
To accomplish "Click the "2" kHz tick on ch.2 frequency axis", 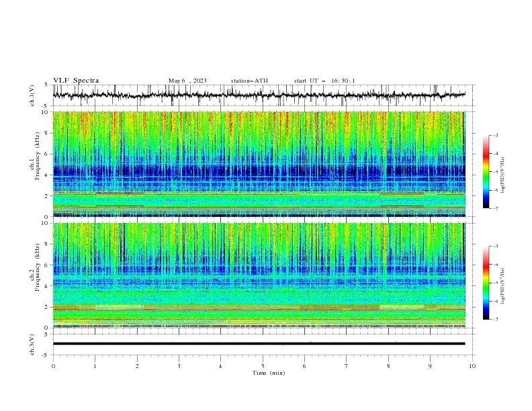I will [47, 307].
